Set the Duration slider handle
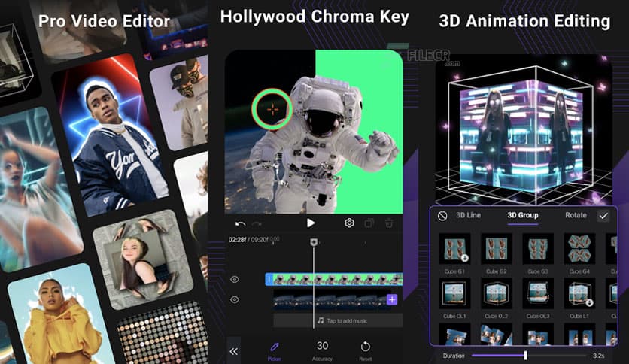 [x=525, y=355]
